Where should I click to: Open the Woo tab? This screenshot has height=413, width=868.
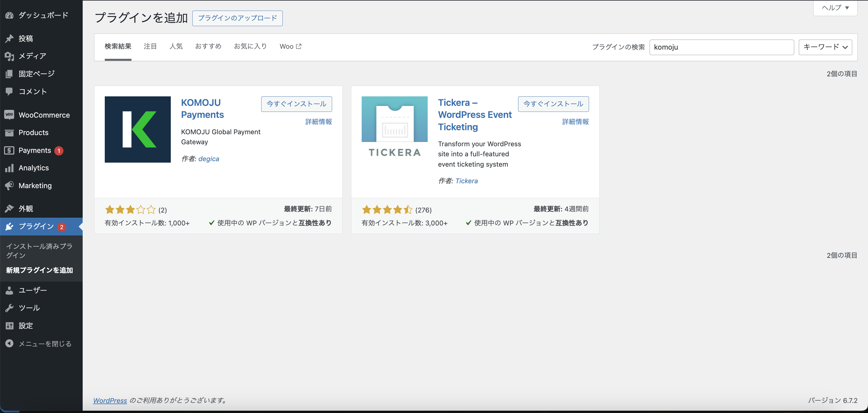pos(290,46)
